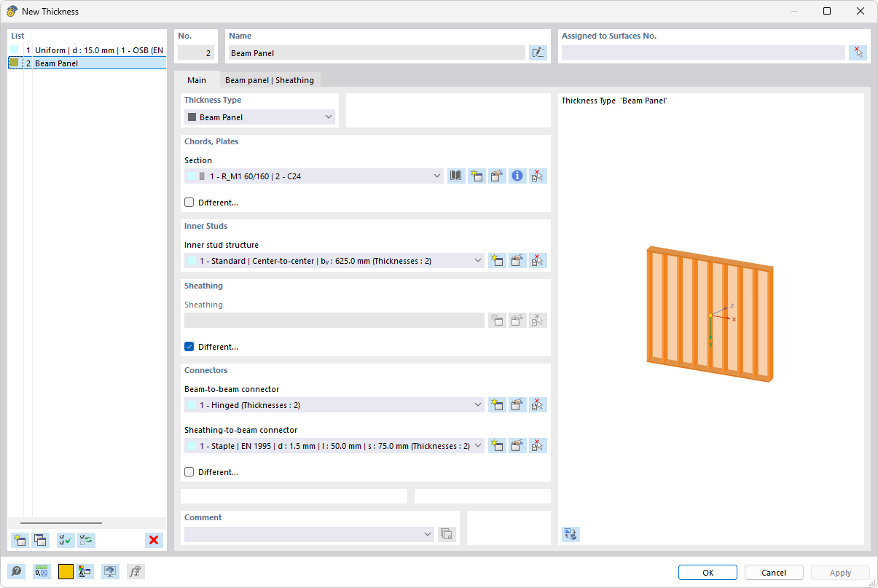Edit the Name field using pencil icon
This screenshot has height=588, width=878.
538,52
